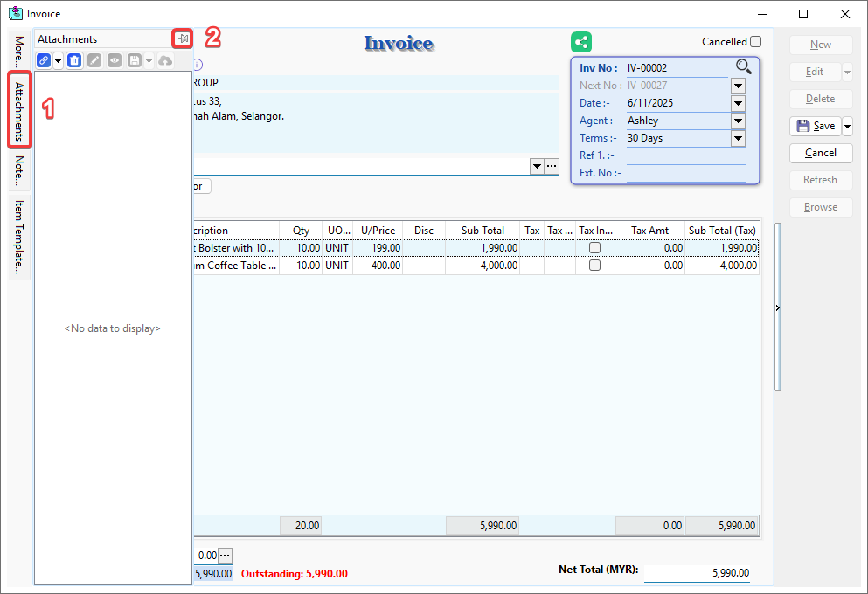
Task: Open the Date dropdown calendar
Action: (738, 103)
